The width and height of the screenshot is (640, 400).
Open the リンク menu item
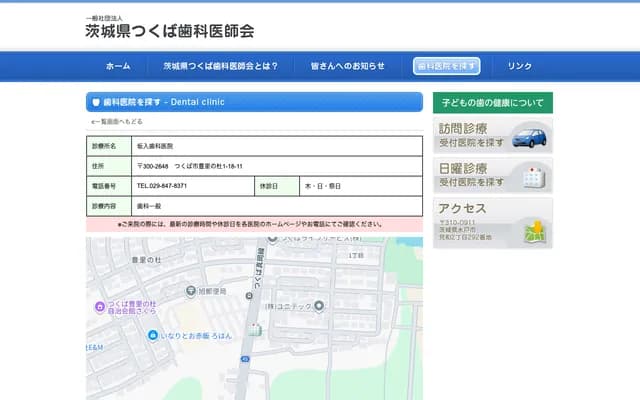pyautogui.click(x=520, y=66)
